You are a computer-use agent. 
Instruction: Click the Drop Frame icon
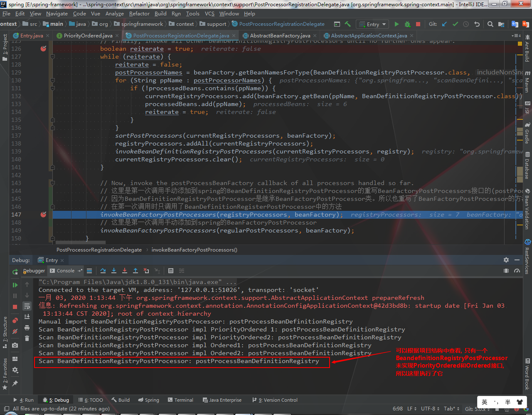(146, 271)
